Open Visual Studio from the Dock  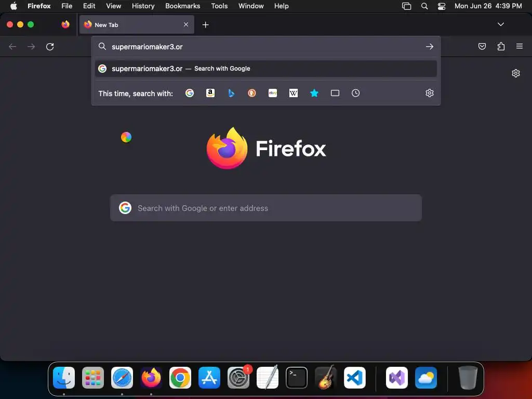click(397, 377)
